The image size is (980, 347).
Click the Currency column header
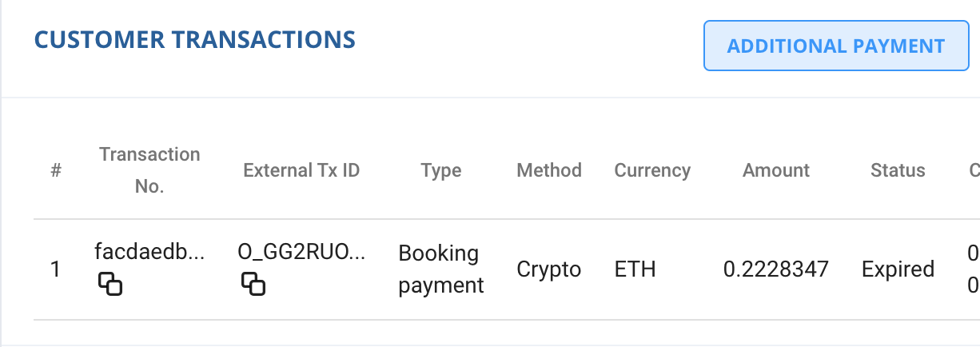click(652, 170)
